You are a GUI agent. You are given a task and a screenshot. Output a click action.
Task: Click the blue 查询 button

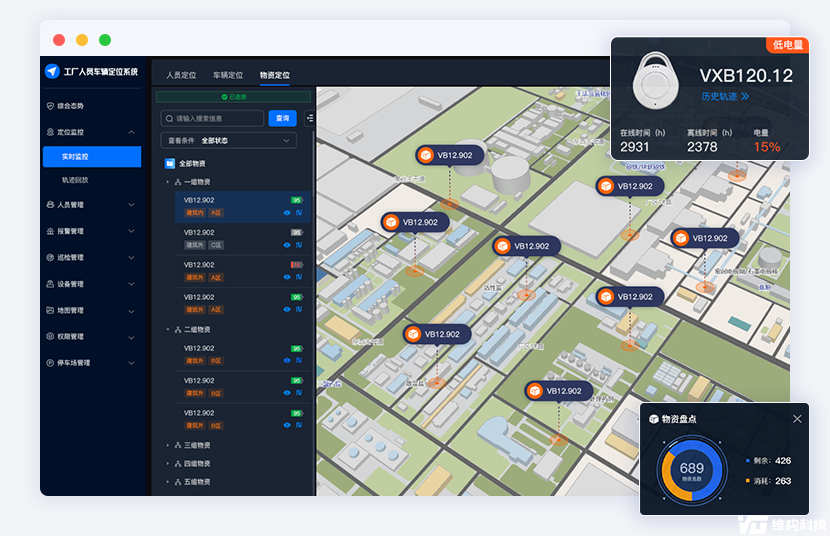click(x=282, y=118)
